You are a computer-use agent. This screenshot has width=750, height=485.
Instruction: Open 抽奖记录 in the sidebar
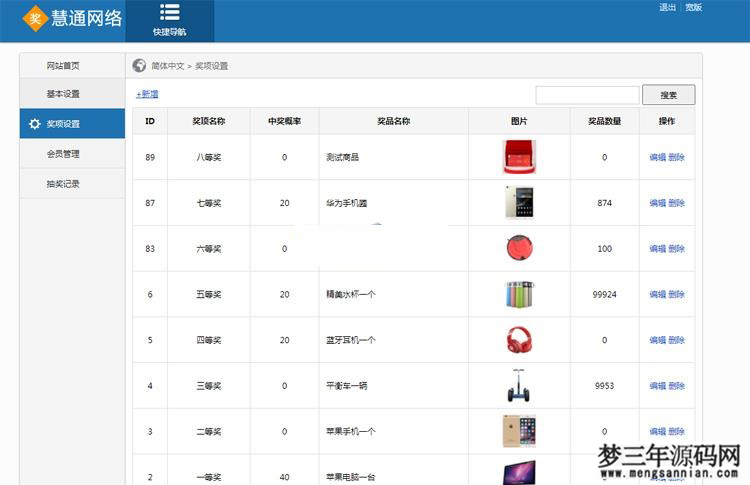tap(63, 184)
